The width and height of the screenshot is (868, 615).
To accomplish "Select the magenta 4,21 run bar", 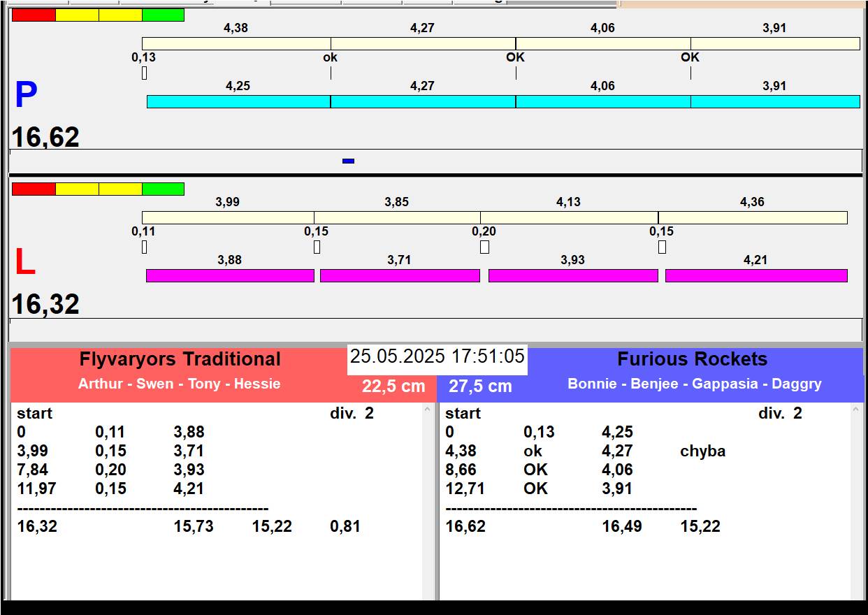I will coord(756,276).
